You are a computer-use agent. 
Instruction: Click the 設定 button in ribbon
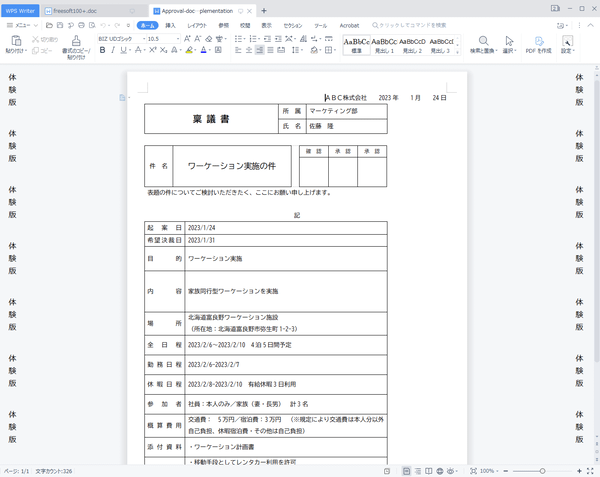567,44
